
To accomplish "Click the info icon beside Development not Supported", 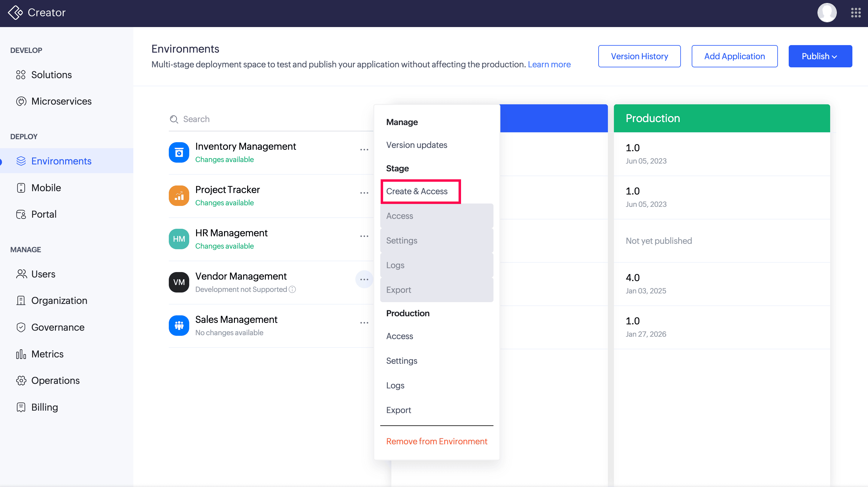I will click(x=293, y=289).
